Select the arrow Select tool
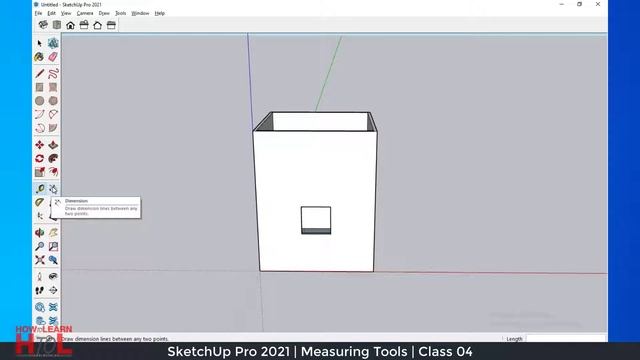The width and height of the screenshot is (640, 360). (x=40, y=43)
